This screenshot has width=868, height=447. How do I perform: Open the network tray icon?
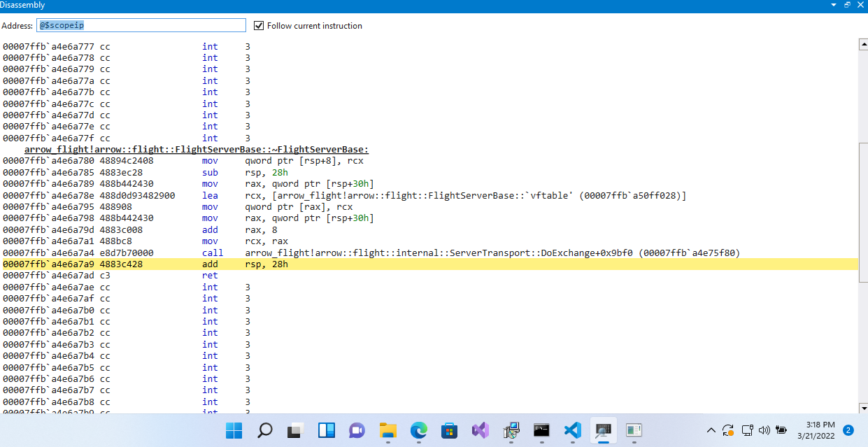tap(747, 430)
